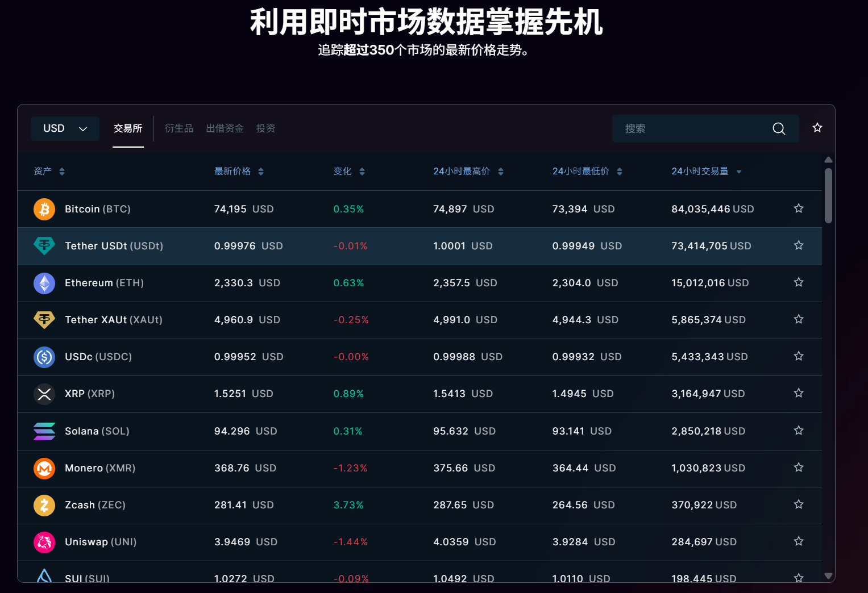Screen dimensions: 868x593
Task: Click the Solana coin logo
Action: pyautogui.click(x=44, y=431)
